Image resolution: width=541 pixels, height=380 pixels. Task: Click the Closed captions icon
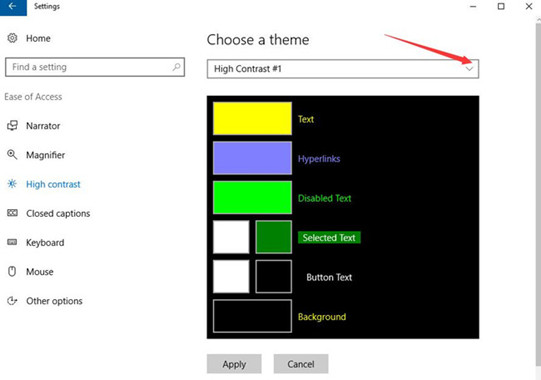tap(12, 213)
